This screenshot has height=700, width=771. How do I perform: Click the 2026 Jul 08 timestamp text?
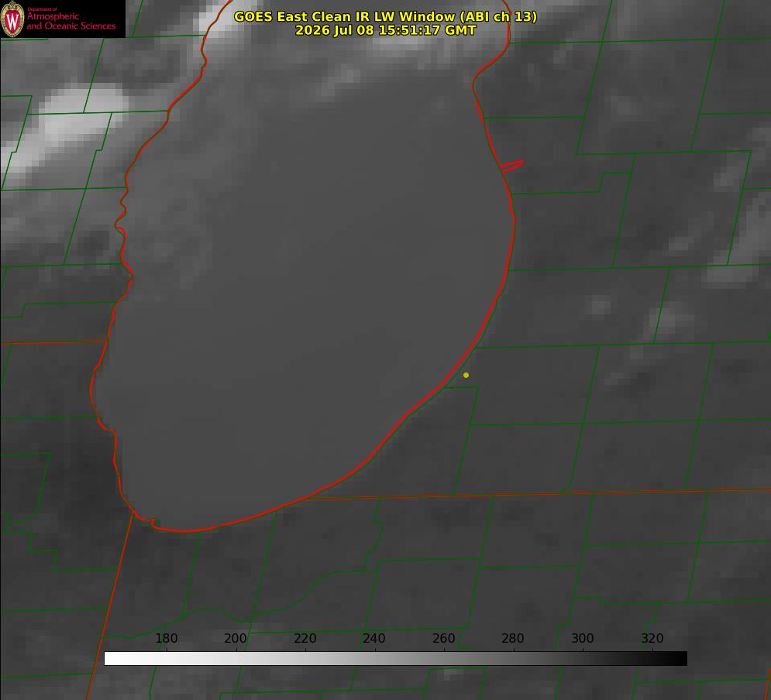386,30
